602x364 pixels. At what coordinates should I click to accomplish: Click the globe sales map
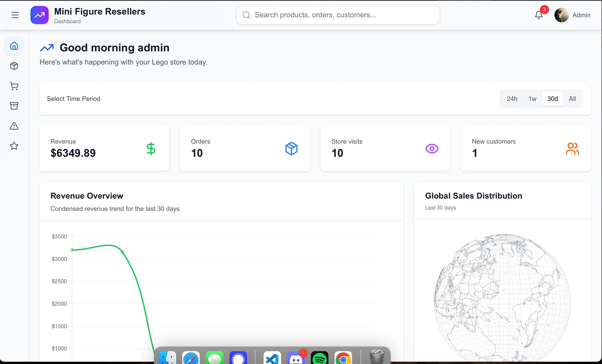click(x=502, y=298)
